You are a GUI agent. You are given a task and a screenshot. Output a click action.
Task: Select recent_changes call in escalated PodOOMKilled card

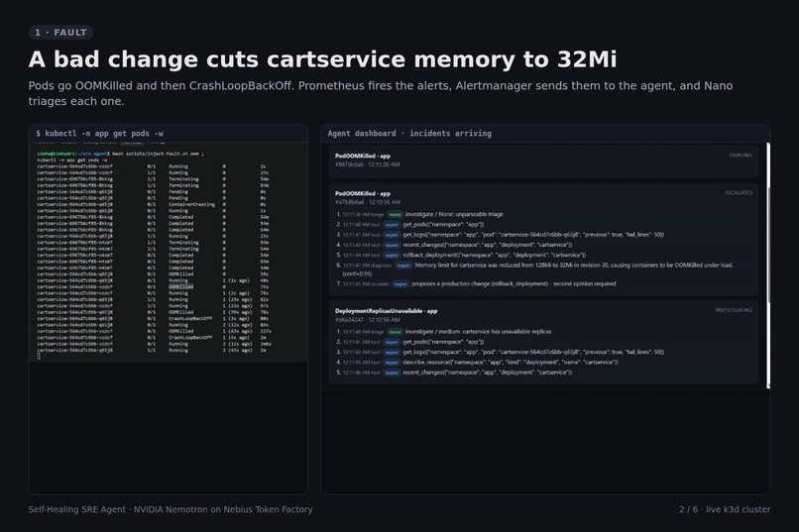tap(488, 245)
